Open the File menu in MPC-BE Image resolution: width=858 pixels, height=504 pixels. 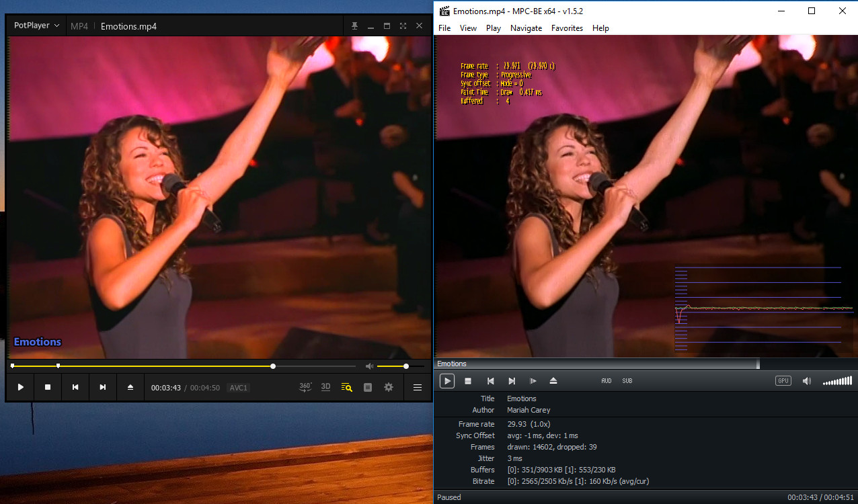pyautogui.click(x=444, y=28)
